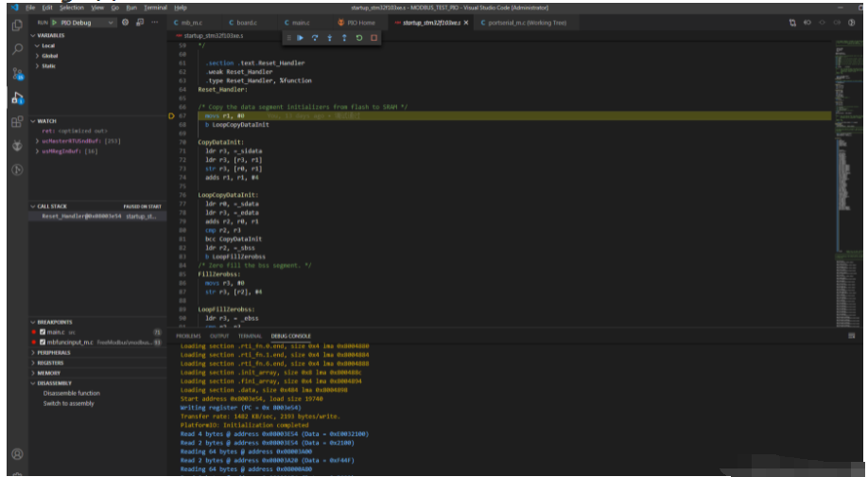Click the editor minimap overview
Image resolution: width=868 pixels, height=477 pixels.
click(849, 183)
